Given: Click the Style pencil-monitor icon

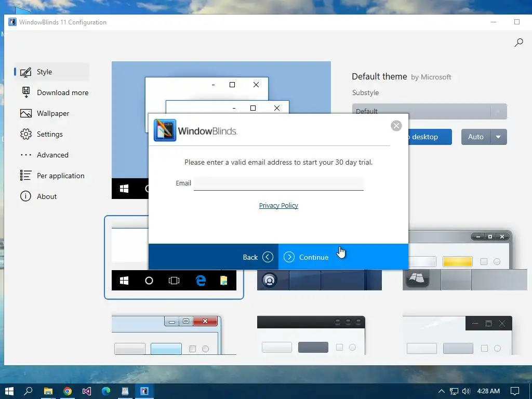Looking at the screenshot, I should tap(26, 72).
